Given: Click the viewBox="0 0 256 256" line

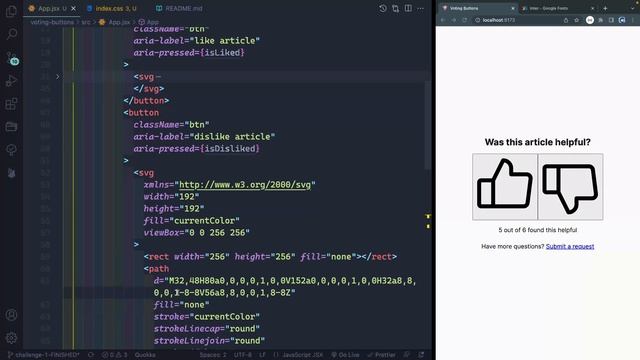Looking at the screenshot, I should click(x=196, y=233).
